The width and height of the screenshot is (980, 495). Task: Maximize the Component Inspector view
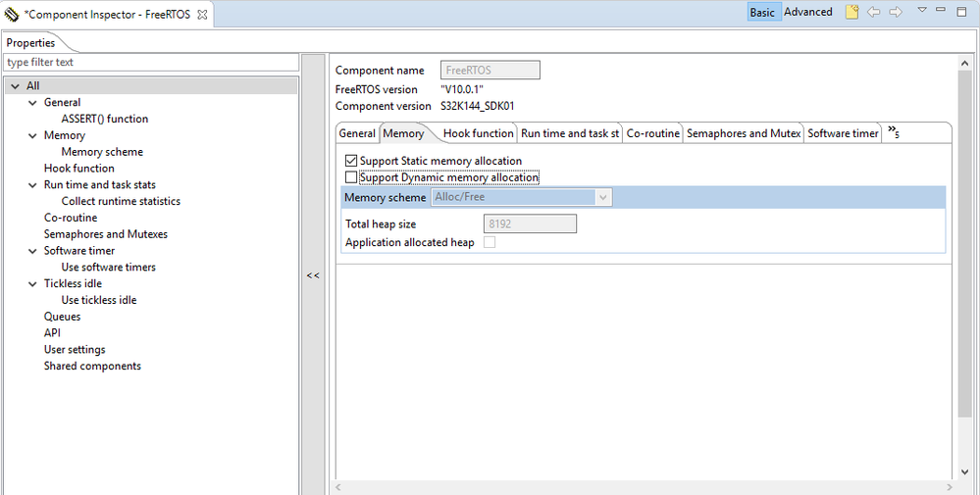(962, 11)
